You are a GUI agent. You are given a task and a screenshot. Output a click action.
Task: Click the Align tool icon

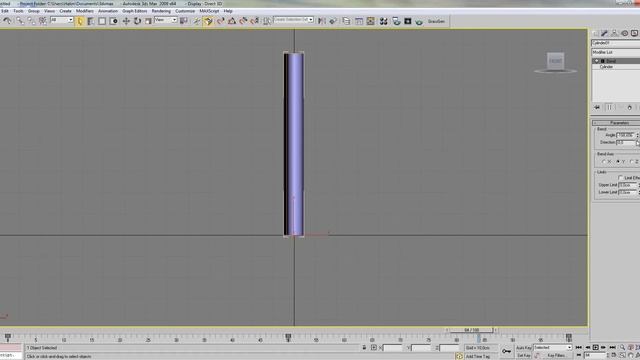click(333, 21)
